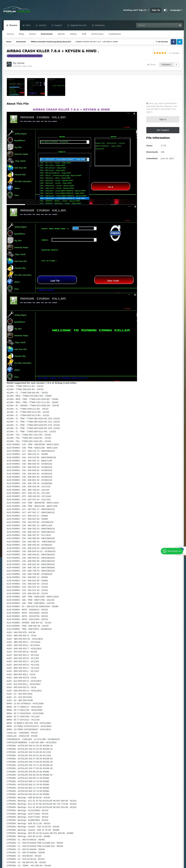Open the Support tab
Image resolution: width=186 pixels, height=868 pixels.
57,25
